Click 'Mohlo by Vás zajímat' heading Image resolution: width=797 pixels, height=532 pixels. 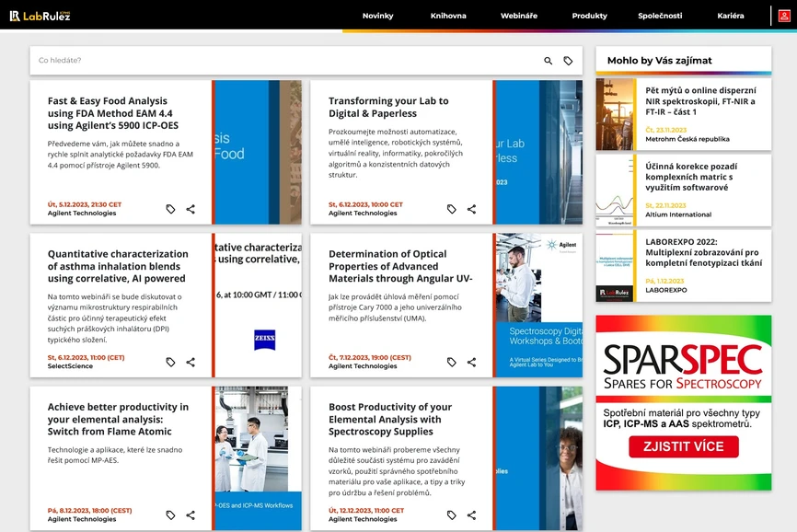pos(659,61)
